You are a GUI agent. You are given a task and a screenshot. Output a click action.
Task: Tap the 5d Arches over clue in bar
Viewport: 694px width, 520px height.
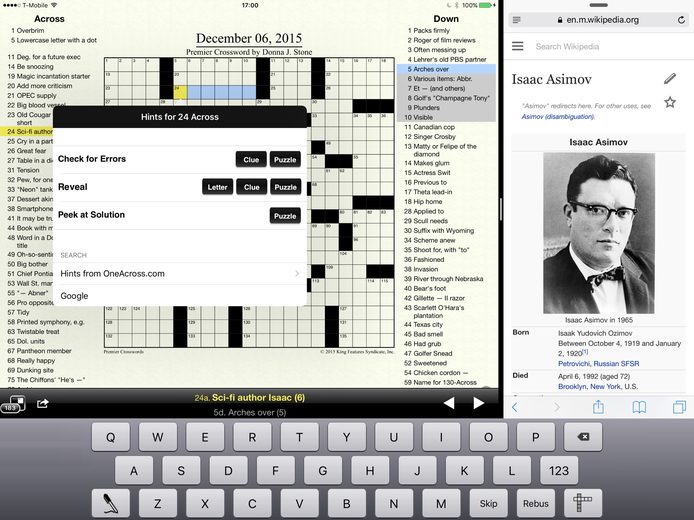point(250,412)
